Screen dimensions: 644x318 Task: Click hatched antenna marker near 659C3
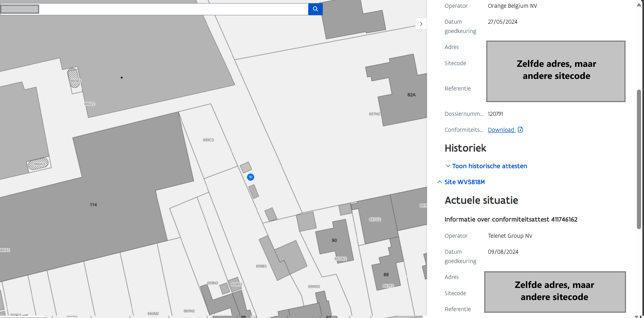point(246,167)
